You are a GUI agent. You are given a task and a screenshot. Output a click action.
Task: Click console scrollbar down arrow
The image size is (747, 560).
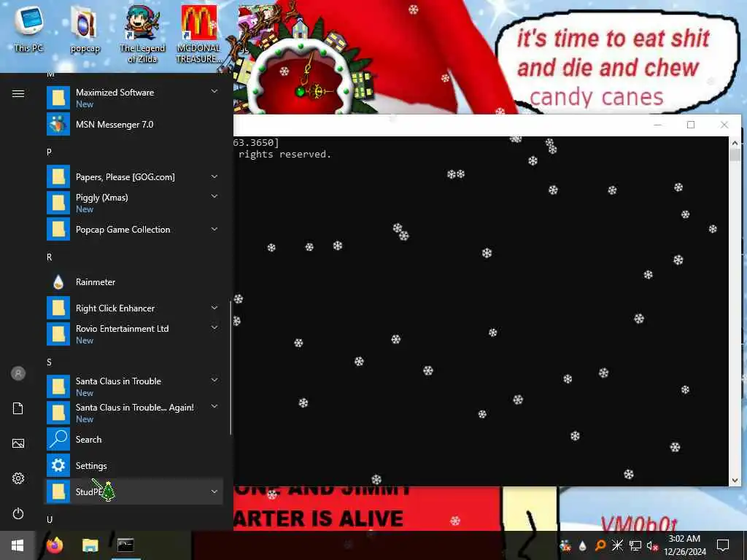click(735, 481)
